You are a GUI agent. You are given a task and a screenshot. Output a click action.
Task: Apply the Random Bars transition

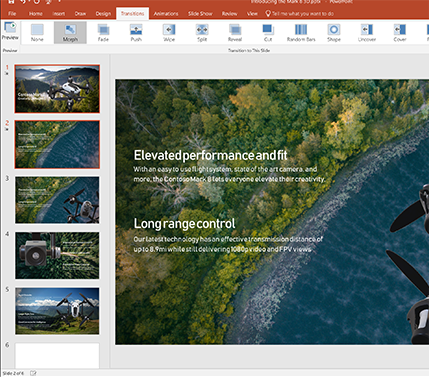[301, 33]
